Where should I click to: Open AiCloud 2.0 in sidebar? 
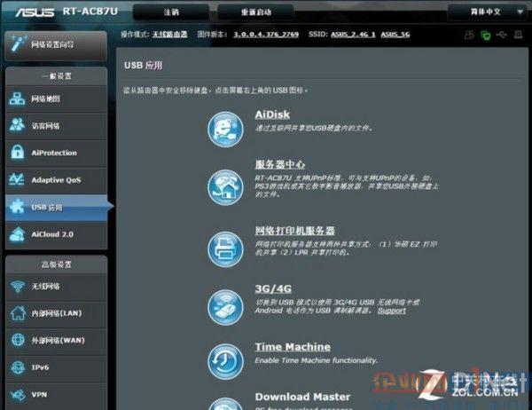click(x=57, y=234)
